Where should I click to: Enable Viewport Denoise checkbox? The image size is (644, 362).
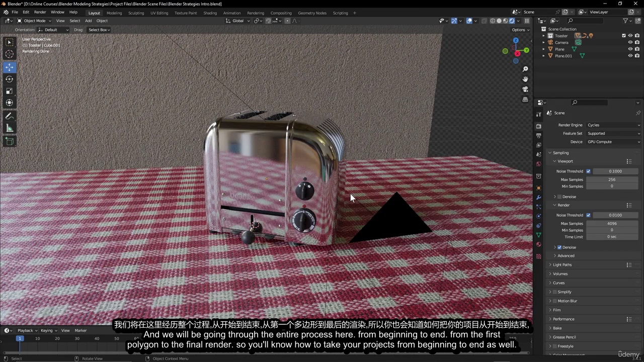559,197
